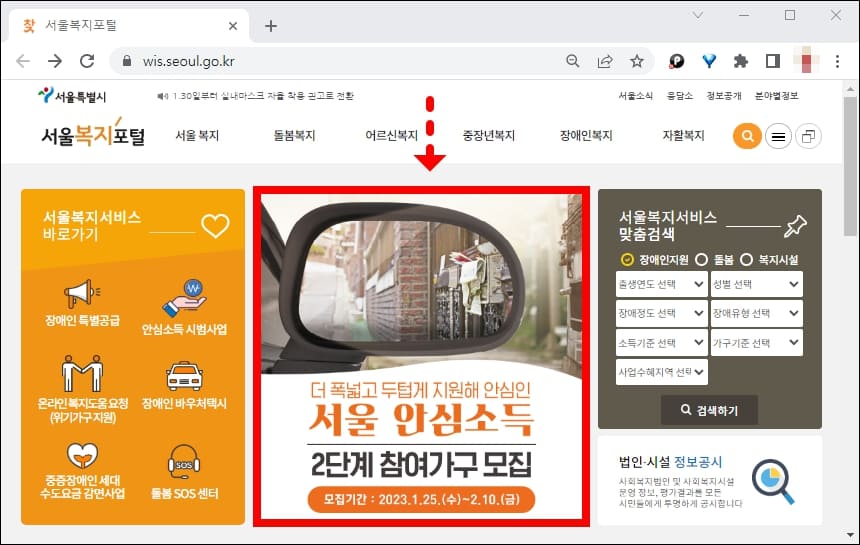Open the 중장년복지 menu
860x545 pixels.
coord(489,135)
